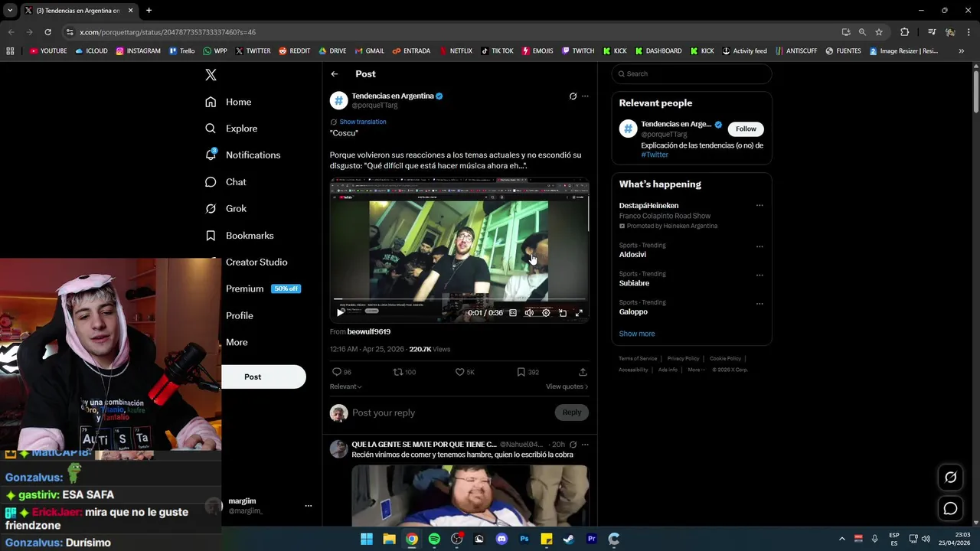Play the video with play button
The image size is (980, 551).
341,312
